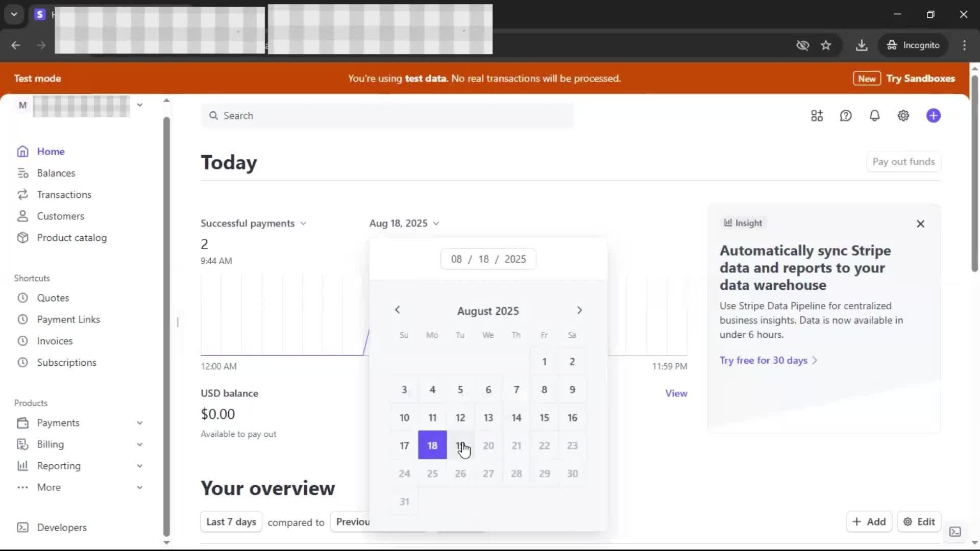Click the purple plus create button
The width and height of the screenshot is (980, 551).
tap(933, 116)
